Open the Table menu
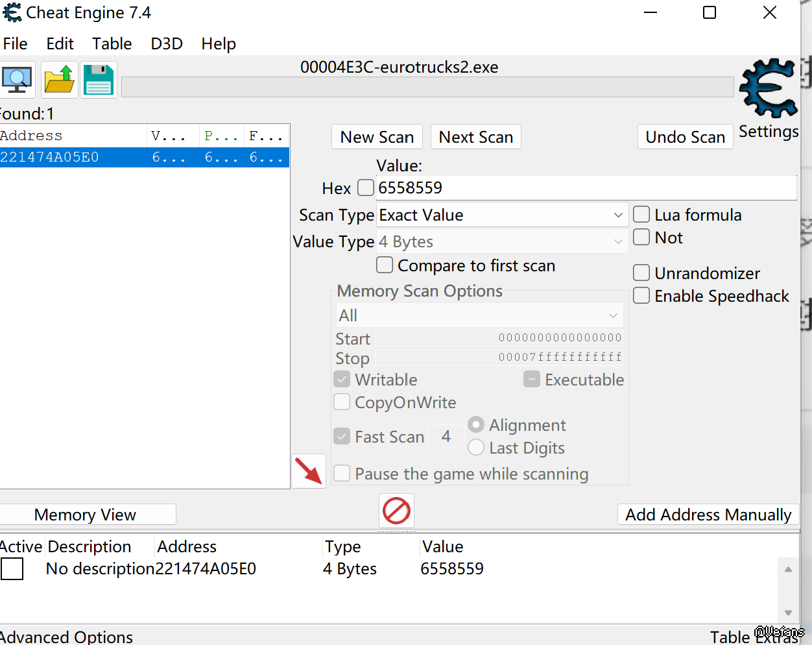This screenshot has height=645, width=812. pyautogui.click(x=112, y=43)
